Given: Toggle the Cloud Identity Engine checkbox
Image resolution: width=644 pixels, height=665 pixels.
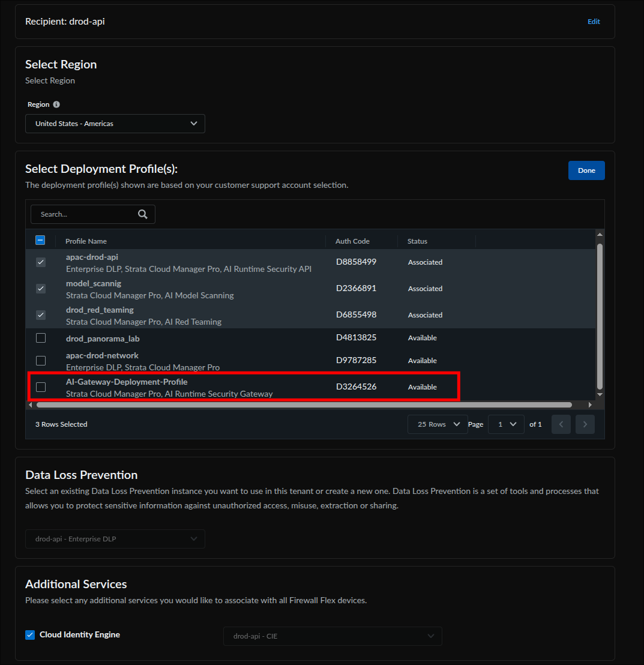Looking at the screenshot, I should tap(30, 635).
